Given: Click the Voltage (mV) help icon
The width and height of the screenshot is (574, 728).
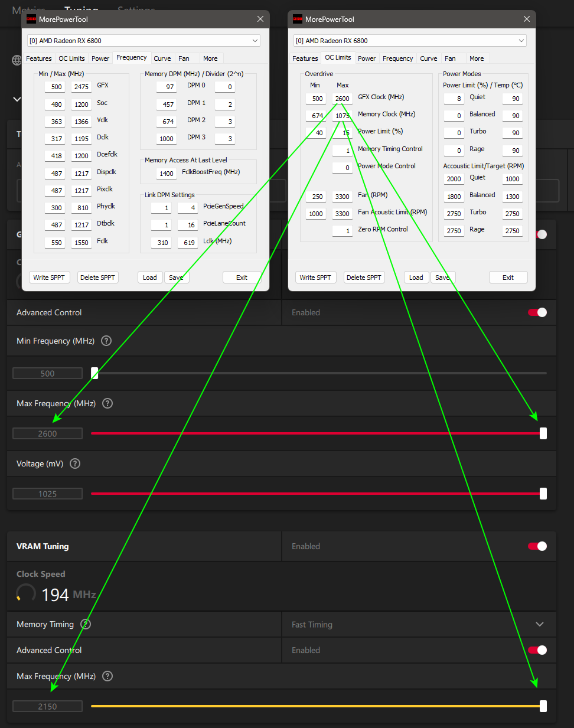Looking at the screenshot, I should 75,463.
